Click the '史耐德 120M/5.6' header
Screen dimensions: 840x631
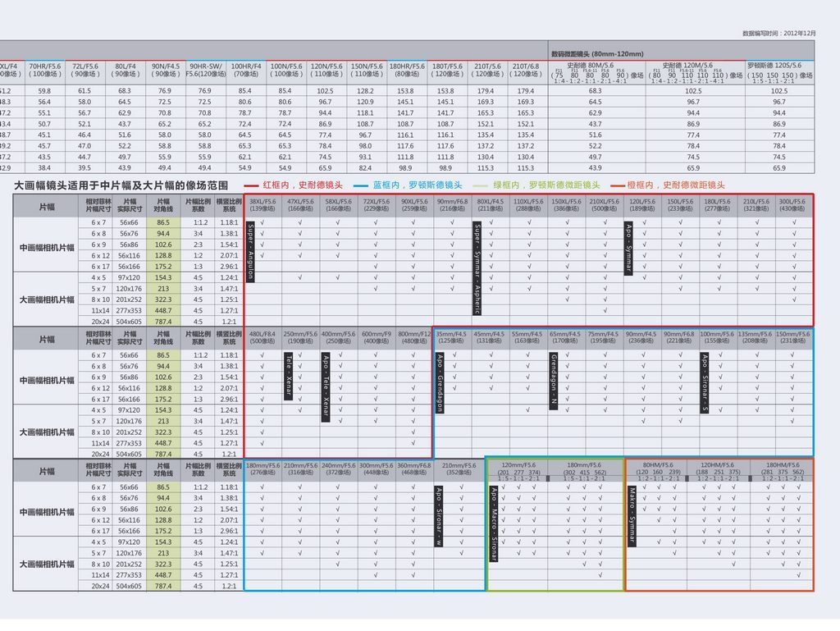tap(696, 73)
